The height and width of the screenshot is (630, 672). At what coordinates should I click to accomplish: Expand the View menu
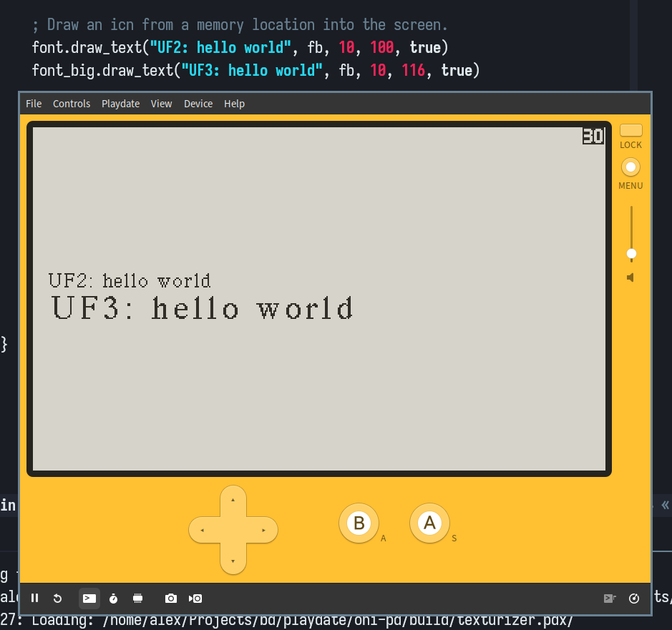161,104
